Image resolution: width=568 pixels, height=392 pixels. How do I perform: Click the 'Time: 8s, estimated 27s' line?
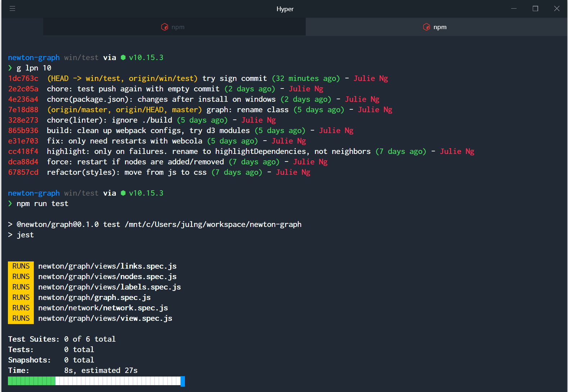(x=73, y=370)
